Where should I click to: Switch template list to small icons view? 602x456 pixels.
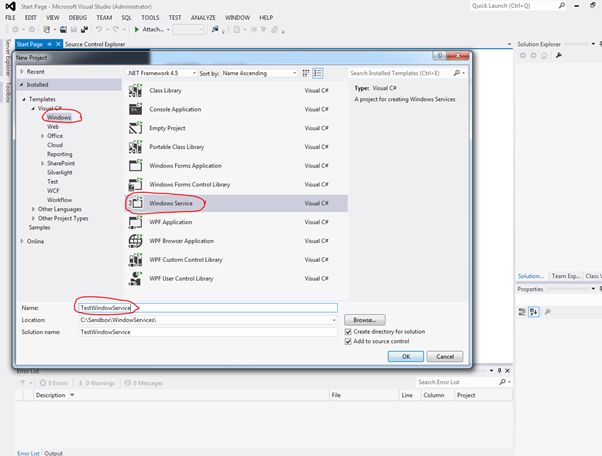306,73
